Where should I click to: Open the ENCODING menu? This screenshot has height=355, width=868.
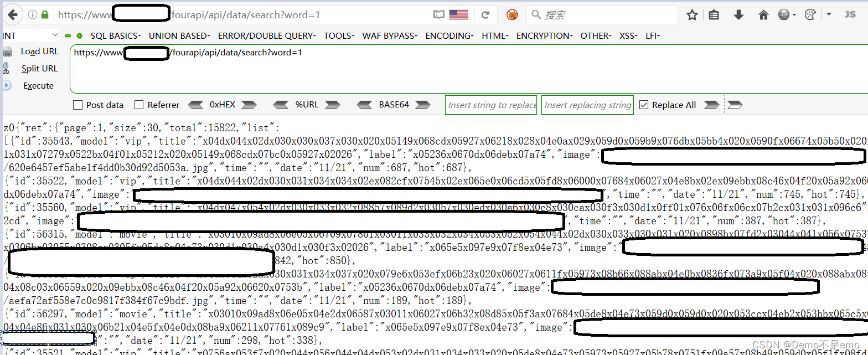[449, 35]
